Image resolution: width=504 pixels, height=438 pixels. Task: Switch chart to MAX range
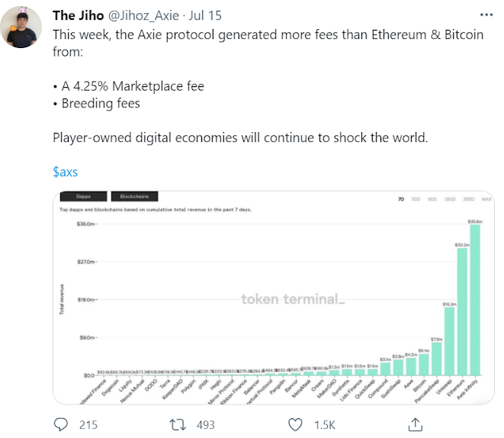point(486,199)
